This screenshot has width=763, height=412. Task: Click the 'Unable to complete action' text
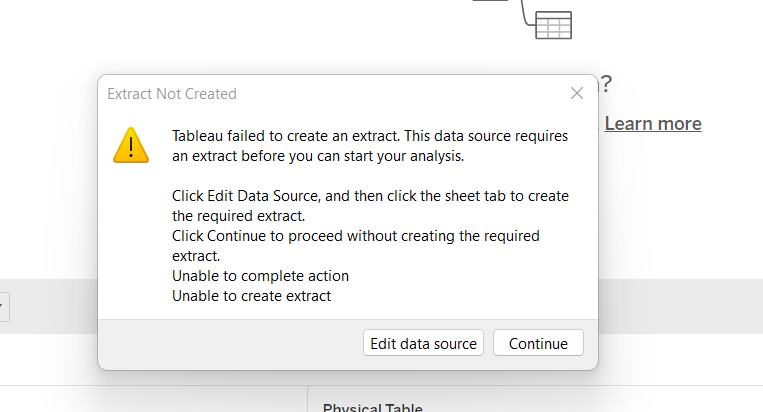coord(260,276)
